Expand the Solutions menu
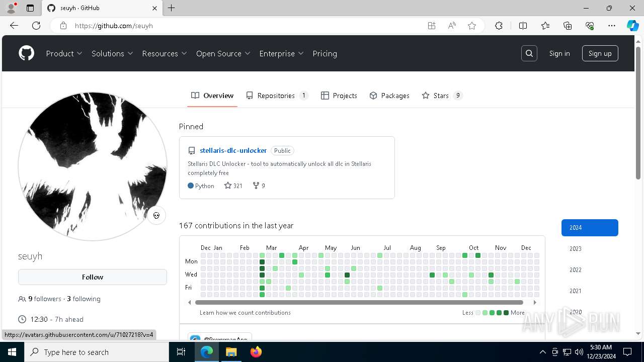Viewport: 644px width, 362px height. (112, 53)
